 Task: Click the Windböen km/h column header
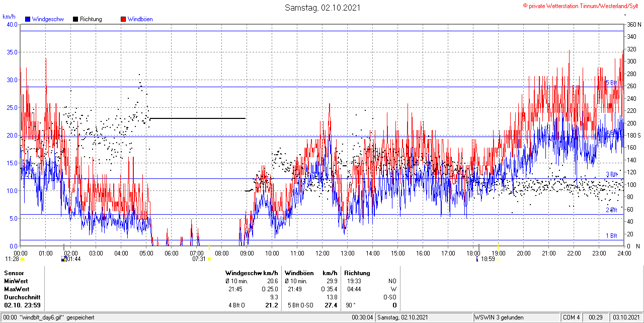point(310,273)
